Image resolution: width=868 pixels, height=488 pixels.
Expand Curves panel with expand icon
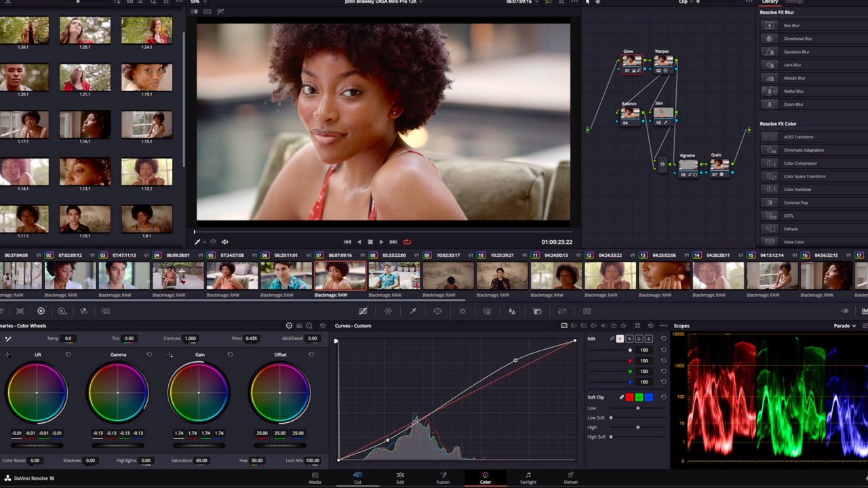637,325
